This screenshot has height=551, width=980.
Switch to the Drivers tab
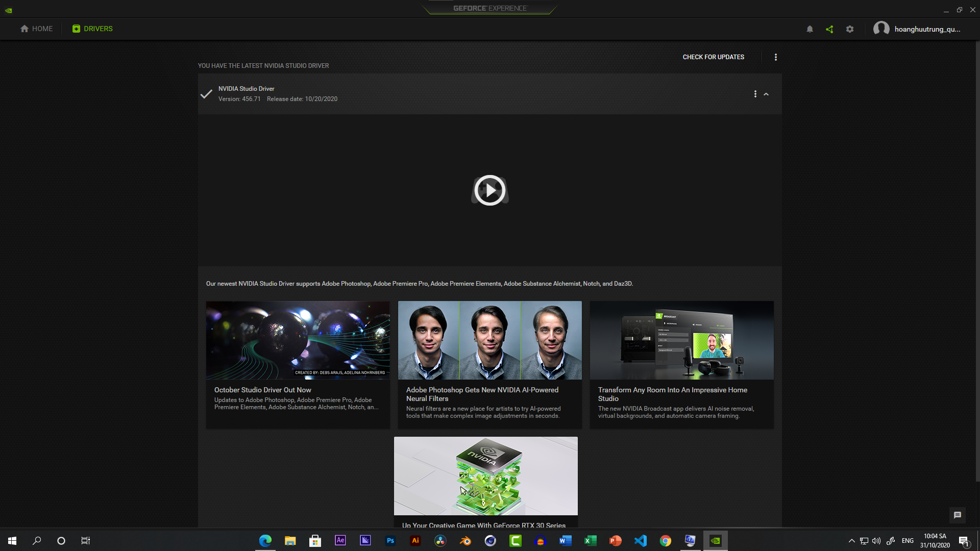[92, 29]
